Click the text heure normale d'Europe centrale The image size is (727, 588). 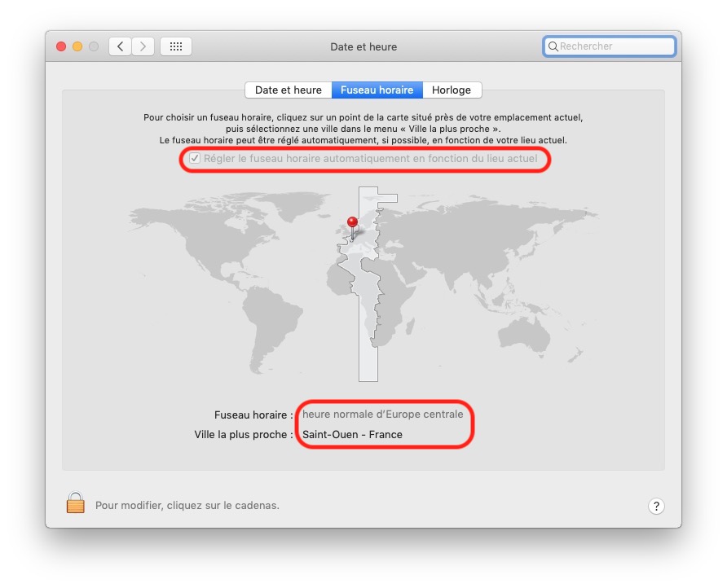coord(382,415)
